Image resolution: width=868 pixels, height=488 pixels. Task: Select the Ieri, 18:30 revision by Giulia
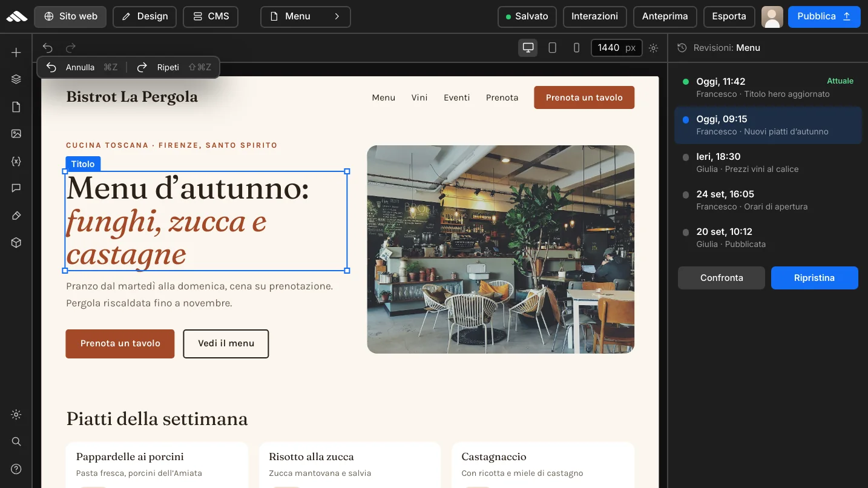click(x=768, y=163)
